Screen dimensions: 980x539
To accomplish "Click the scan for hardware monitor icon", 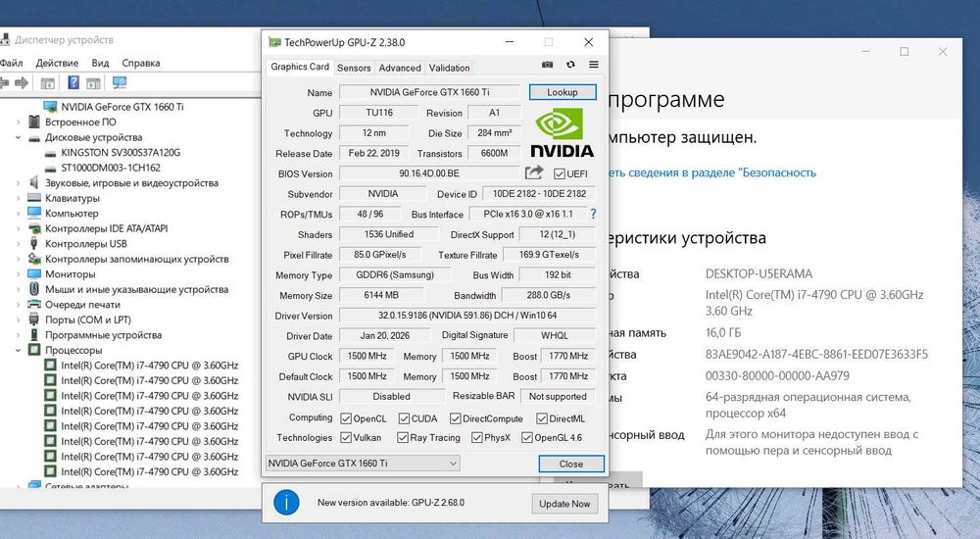I will (120, 82).
